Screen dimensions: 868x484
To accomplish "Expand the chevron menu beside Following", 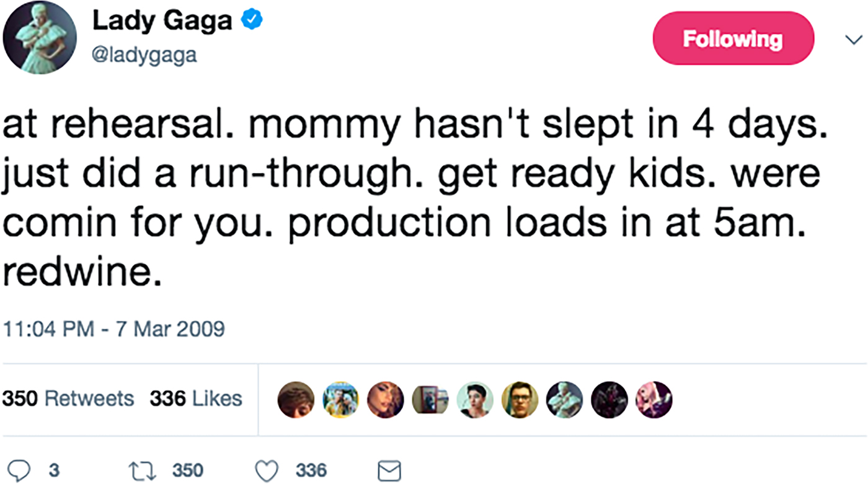I will (853, 39).
